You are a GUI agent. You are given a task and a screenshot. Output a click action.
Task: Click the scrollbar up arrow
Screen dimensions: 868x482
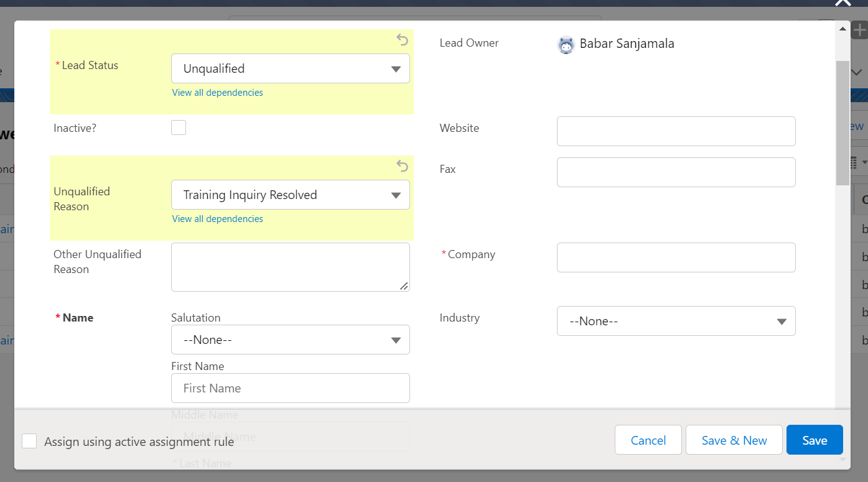tap(842, 29)
